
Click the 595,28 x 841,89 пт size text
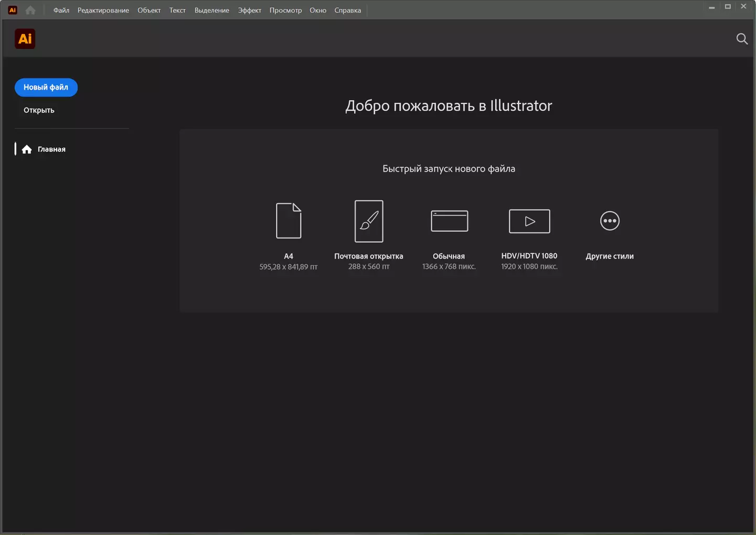[x=289, y=267]
